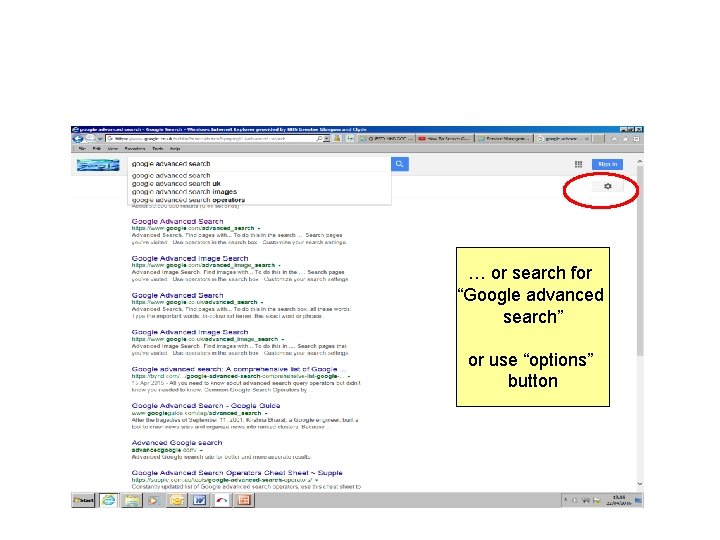Open the File menu
Viewport: 720px width, 540px height.
(x=83, y=149)
